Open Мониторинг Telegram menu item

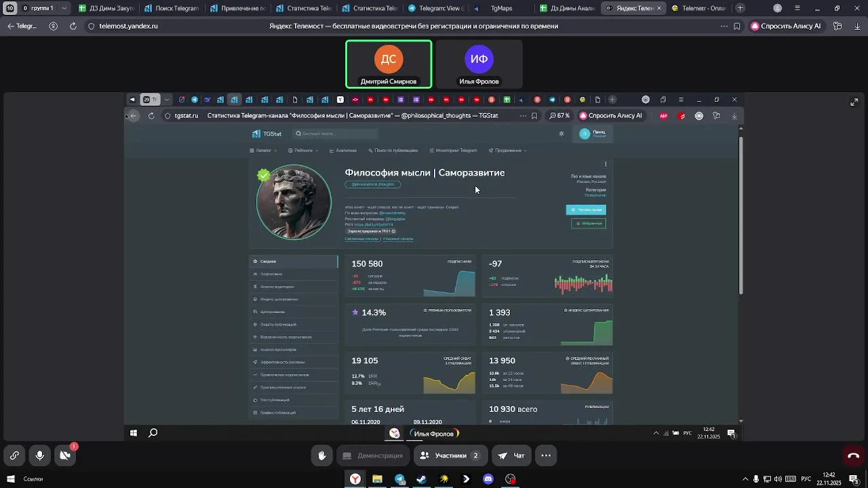(454, 150)
